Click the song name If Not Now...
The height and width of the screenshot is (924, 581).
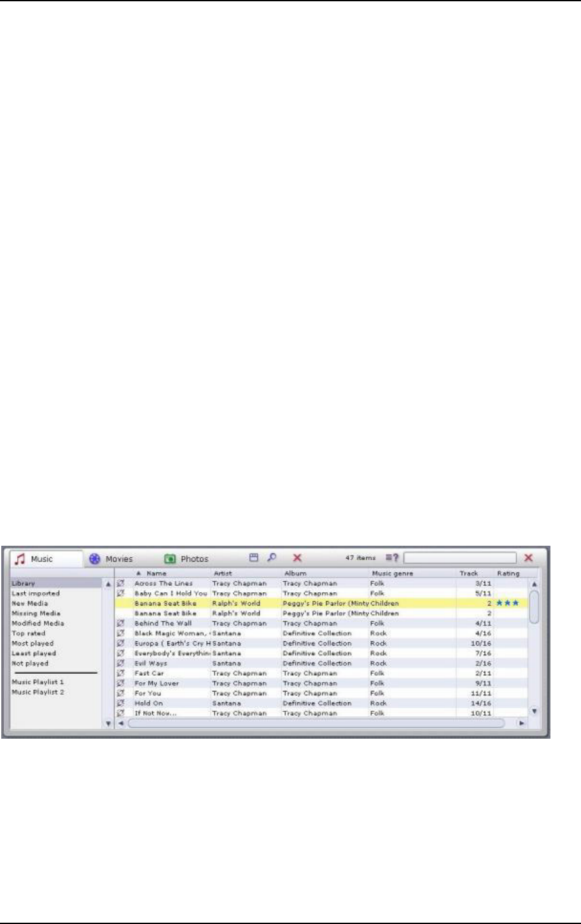(x=155, y=713)
